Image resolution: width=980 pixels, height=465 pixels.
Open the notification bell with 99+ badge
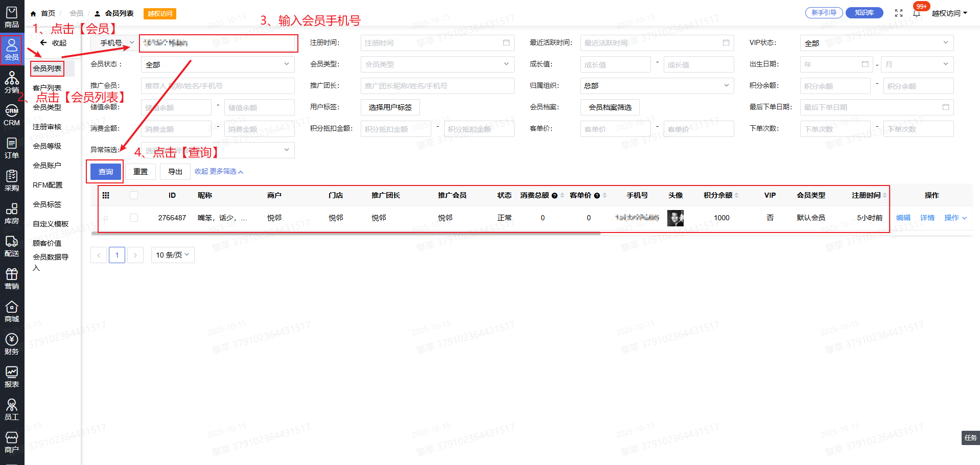pos(917,13)
